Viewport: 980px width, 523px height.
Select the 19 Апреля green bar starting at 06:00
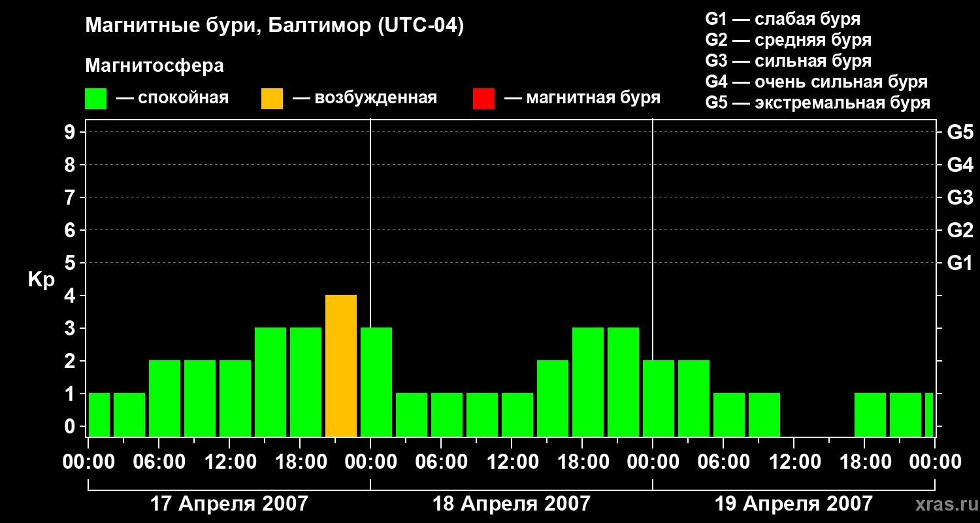(x=729, y=415)
